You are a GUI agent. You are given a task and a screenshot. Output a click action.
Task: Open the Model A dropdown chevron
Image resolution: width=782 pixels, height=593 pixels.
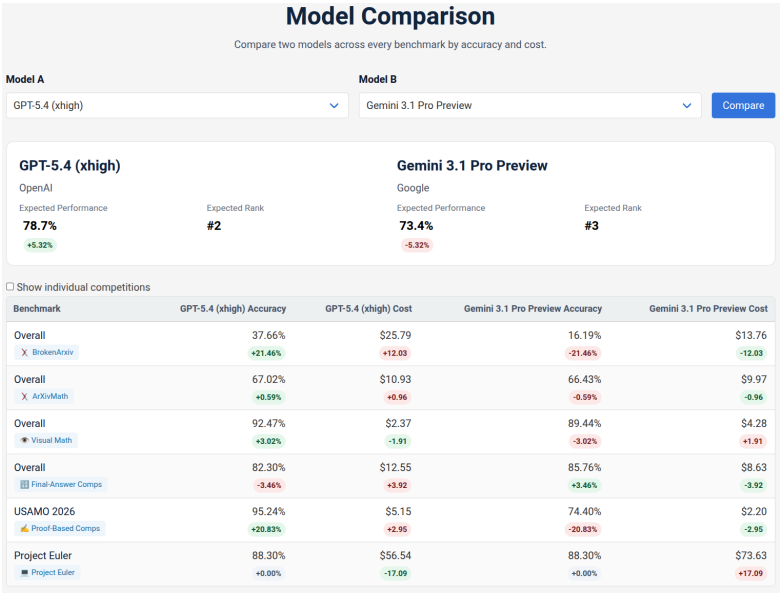tap(334, 106)
